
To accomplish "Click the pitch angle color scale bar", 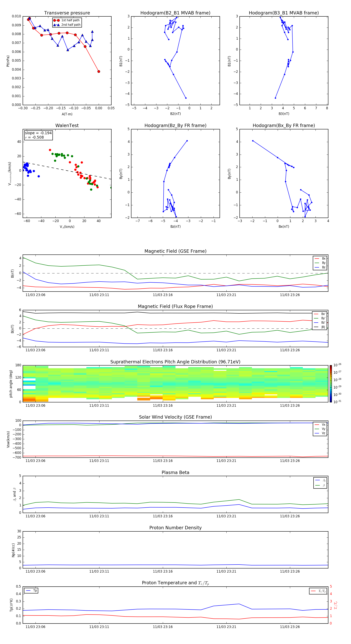I will tap(331, 384).
